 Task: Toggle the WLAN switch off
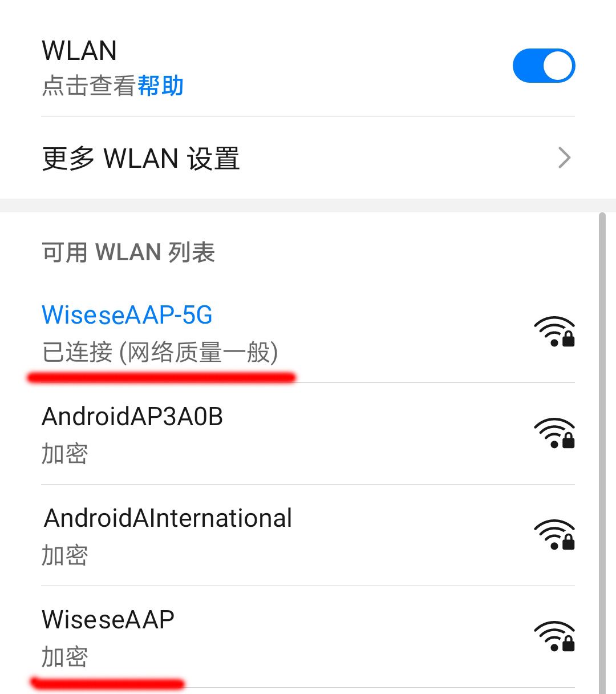pyautogui.click(x=544, y=66)
